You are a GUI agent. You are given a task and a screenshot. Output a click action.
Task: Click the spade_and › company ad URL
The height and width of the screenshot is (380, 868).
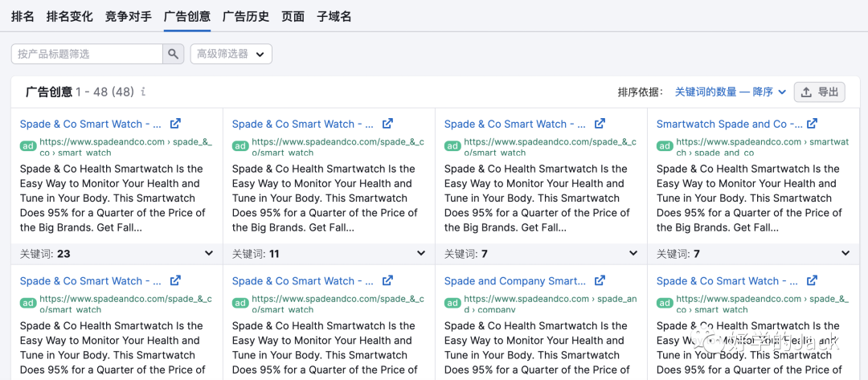551,304
